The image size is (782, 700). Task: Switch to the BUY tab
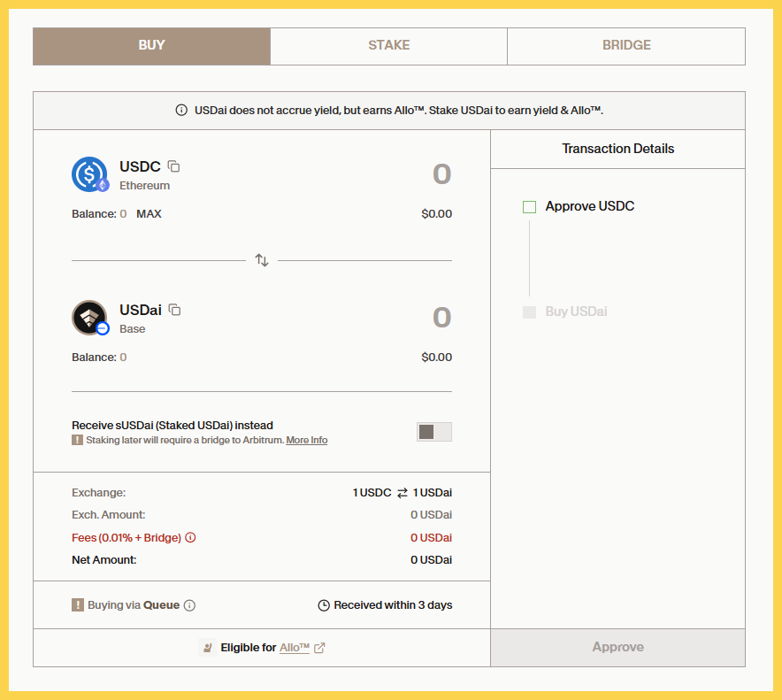click(x=151, y=46)
